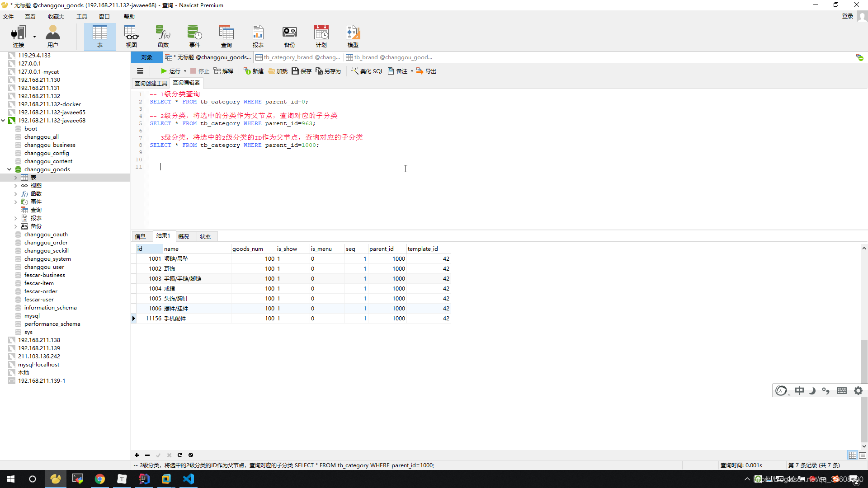Switch to tb_brand tab
The width and height of the screenshot is (868, 488).
(x=389, y=57)
